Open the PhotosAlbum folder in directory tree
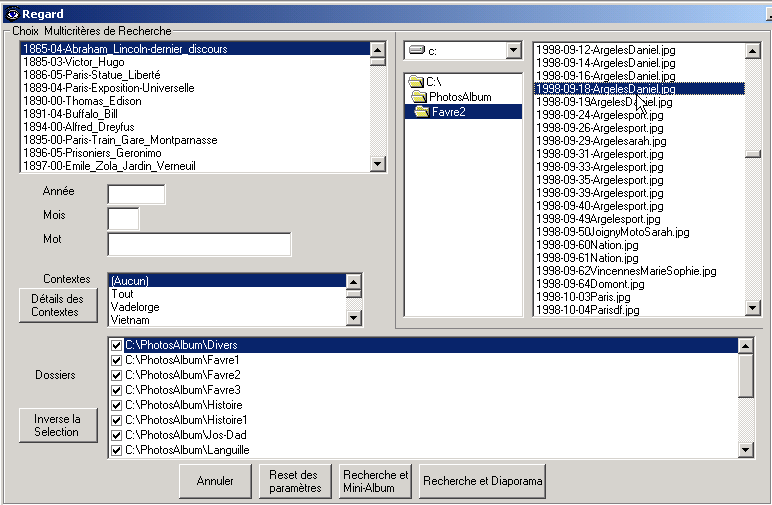Viewport: 772px width, 505px height. [460, 96]
